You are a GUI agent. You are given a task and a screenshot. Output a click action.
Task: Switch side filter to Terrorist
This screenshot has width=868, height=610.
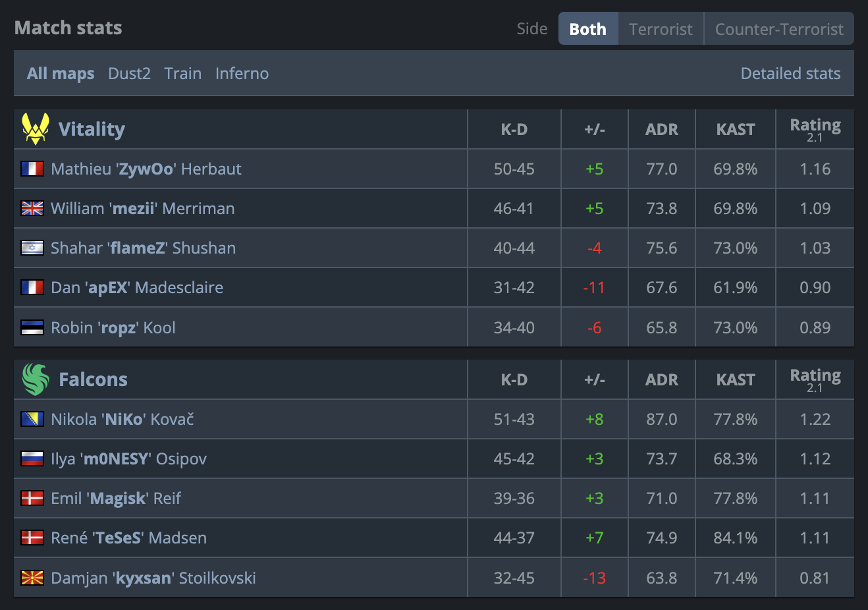tap(661, 29)
